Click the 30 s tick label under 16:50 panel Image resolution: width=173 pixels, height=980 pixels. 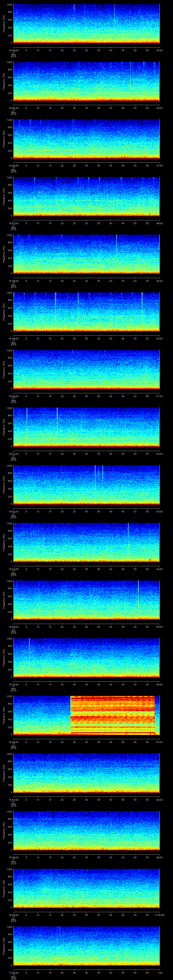(86, 396)
